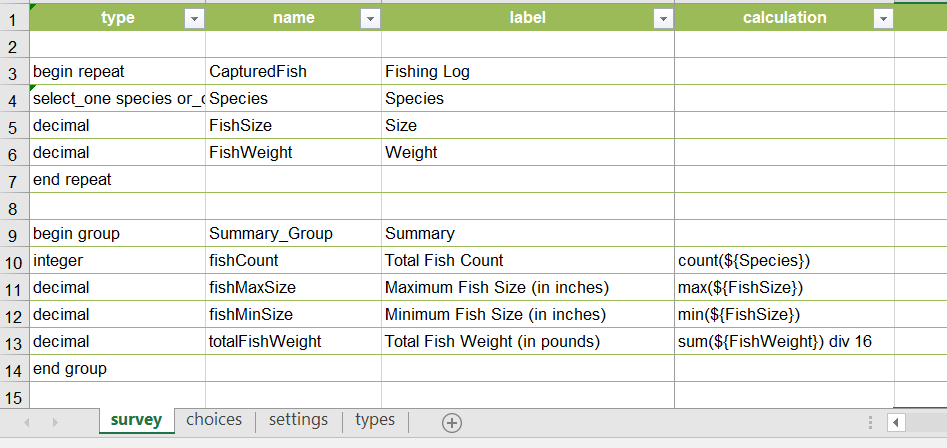Switch to the choices sheet tab

click(x=214, y=420)
